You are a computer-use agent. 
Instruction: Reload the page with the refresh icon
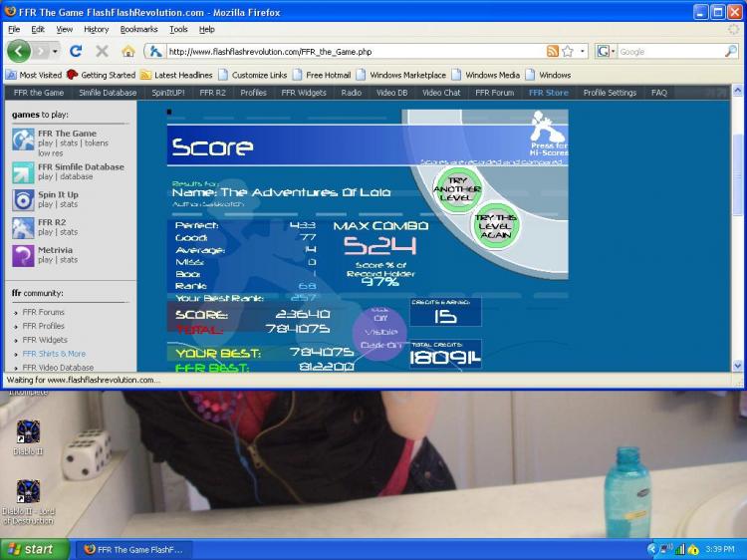[x=76, y=51]
